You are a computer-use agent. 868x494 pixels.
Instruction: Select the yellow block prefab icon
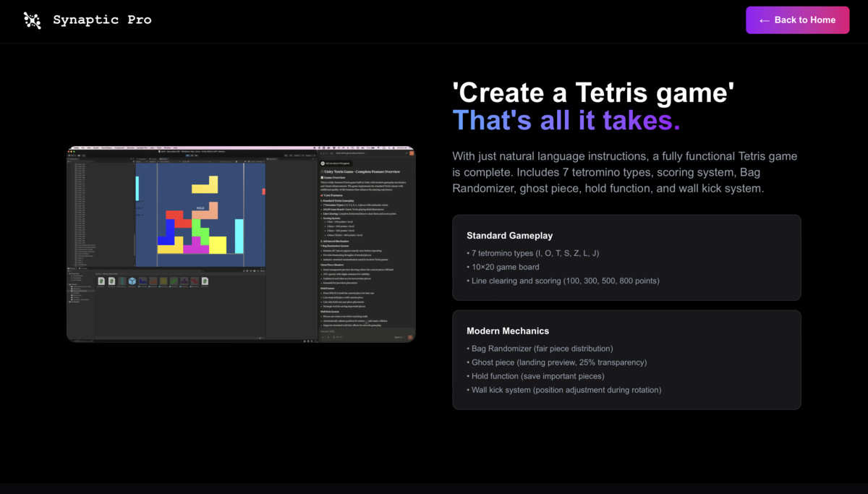coord(163,281)
